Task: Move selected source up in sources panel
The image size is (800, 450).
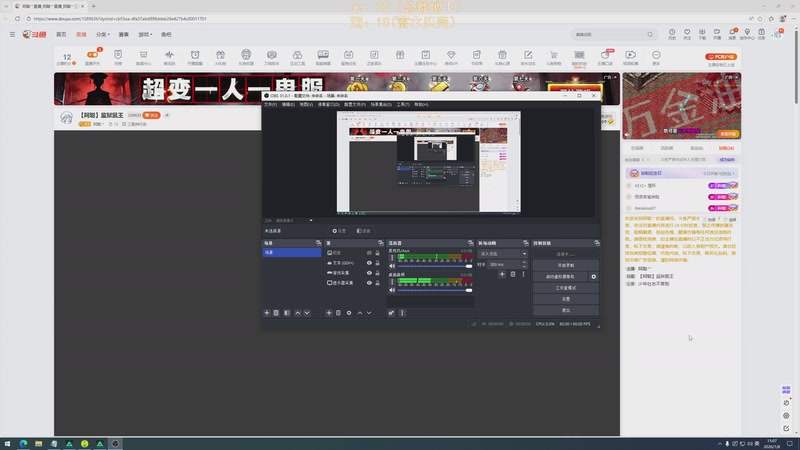Action: click(360, 313)
